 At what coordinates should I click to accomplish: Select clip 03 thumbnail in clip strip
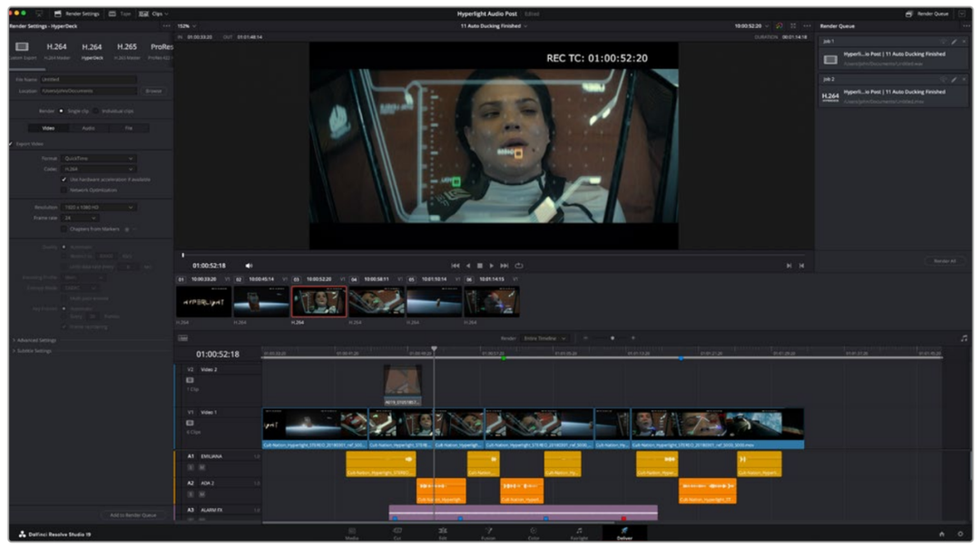click(318, 301)
